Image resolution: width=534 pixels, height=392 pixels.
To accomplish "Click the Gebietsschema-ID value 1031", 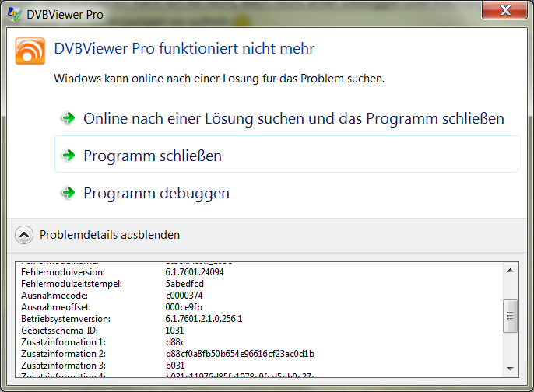I will (x=175, y=331).
